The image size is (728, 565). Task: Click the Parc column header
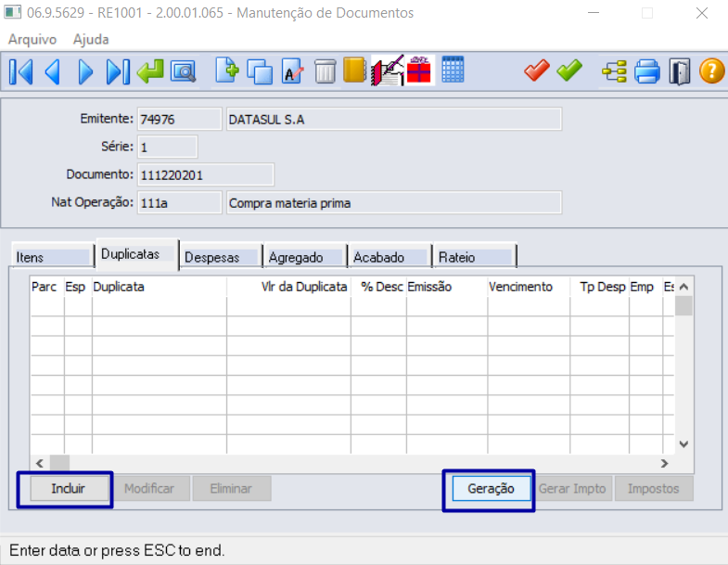click(47, 287)
